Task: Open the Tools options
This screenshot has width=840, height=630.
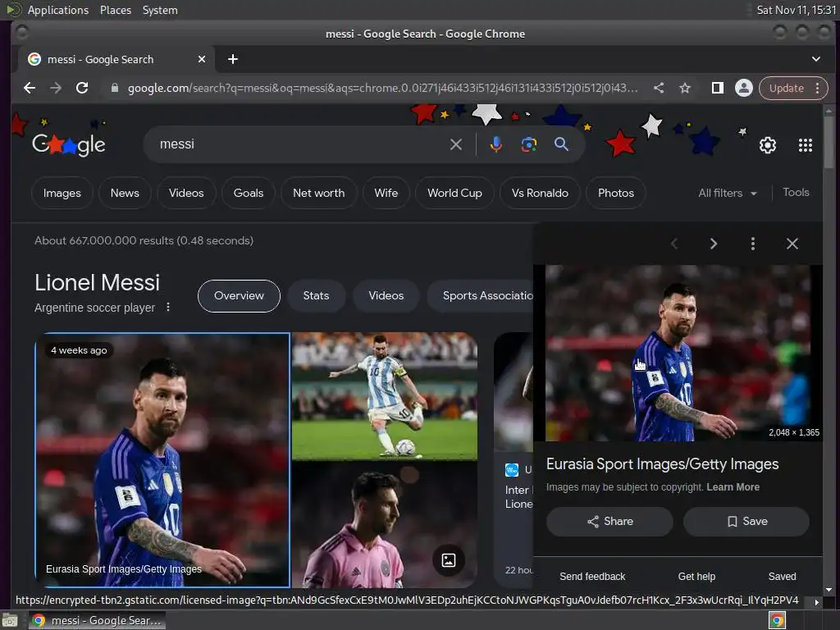Action: [x=796, y=192]
